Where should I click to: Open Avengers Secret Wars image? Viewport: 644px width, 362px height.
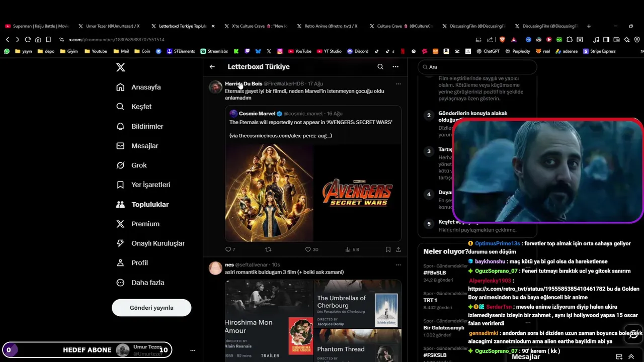[358, 193]
